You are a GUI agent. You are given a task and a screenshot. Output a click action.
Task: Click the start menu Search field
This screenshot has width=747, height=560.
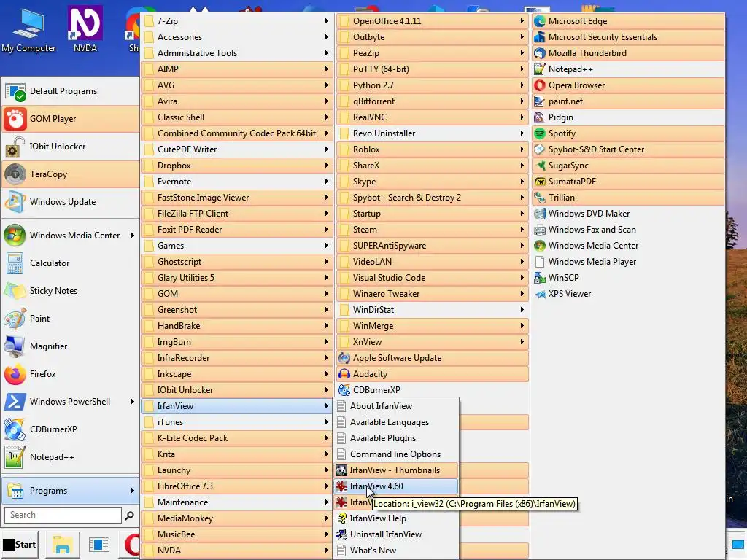pos(63,515)
